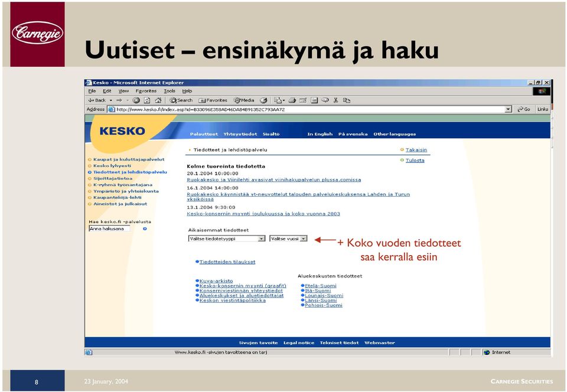Open Kaupantekijä-lehti in sidebar

click(117, 198)
